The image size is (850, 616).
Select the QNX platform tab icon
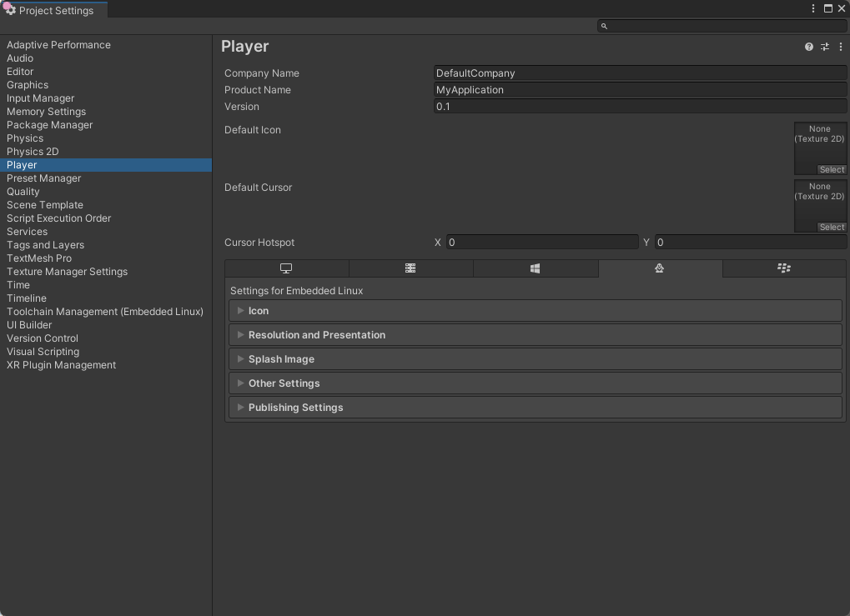(x=783, y=268)
